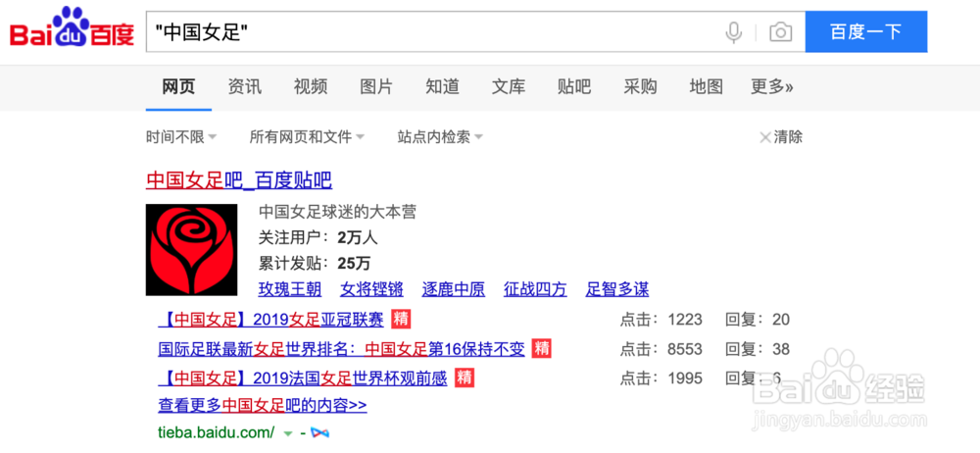Click 精 badge beside 世界杯观前感 post
The height and width of the screenshot is (453, 980).
tap(465, 377)
